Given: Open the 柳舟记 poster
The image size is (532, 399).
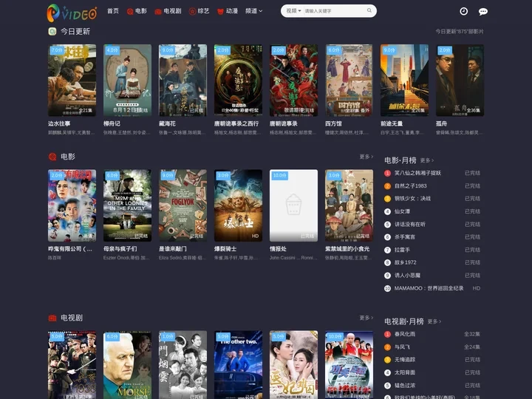Looking at the screenshot, I should point(127,80).
